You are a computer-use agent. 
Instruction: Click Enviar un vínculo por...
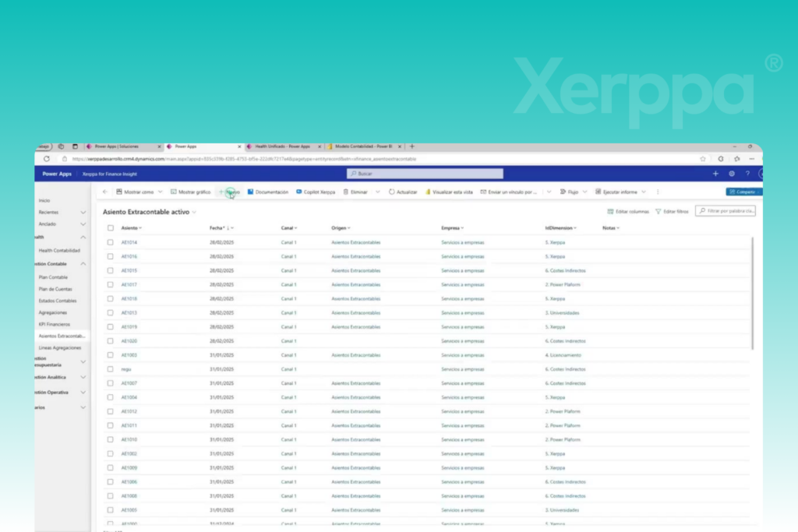pos(508,192)
